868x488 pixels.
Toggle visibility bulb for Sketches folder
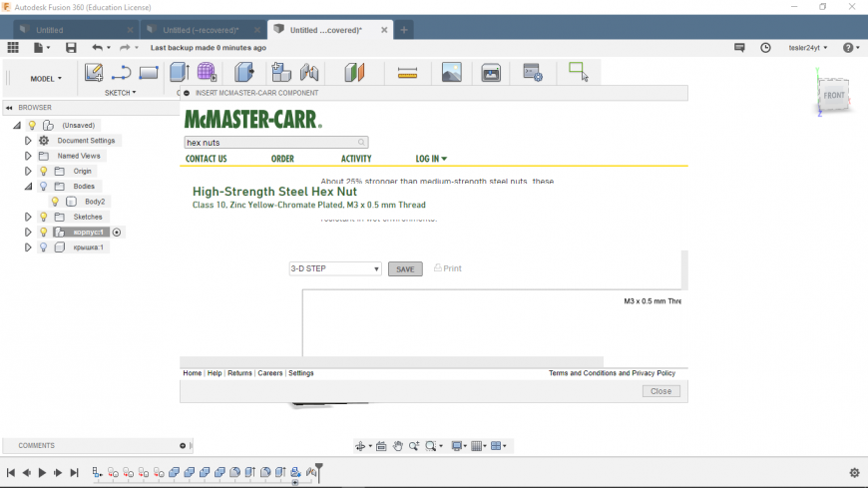(43, 217)
